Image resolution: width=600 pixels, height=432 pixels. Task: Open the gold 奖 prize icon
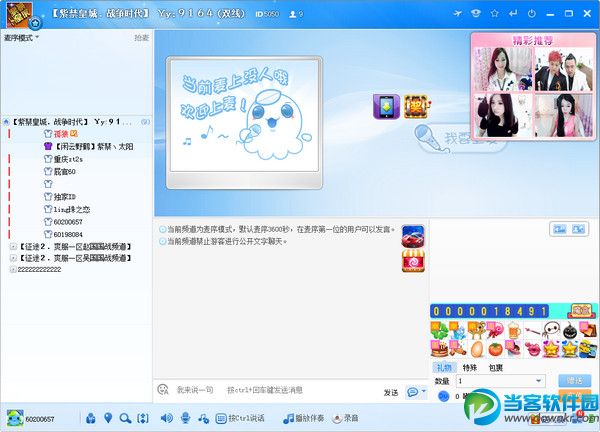coord(416,107)
